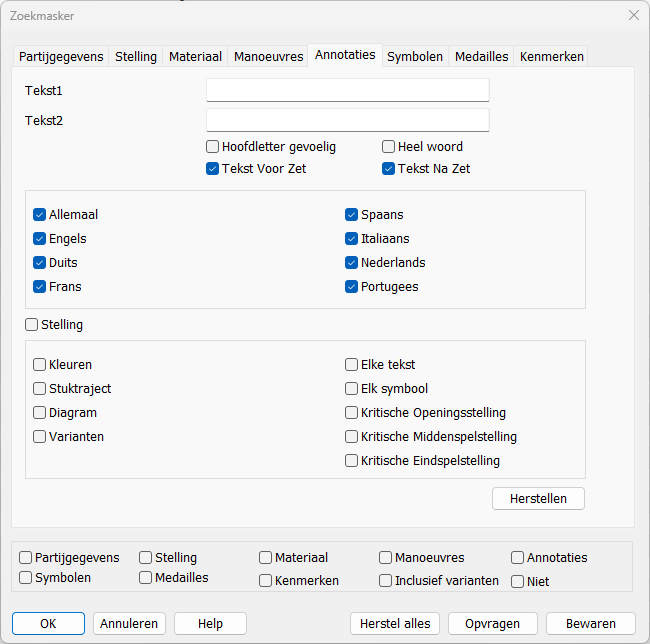The image size is (650, 644).
Task: Select the Annotaties tab
Action: [345, 55]
